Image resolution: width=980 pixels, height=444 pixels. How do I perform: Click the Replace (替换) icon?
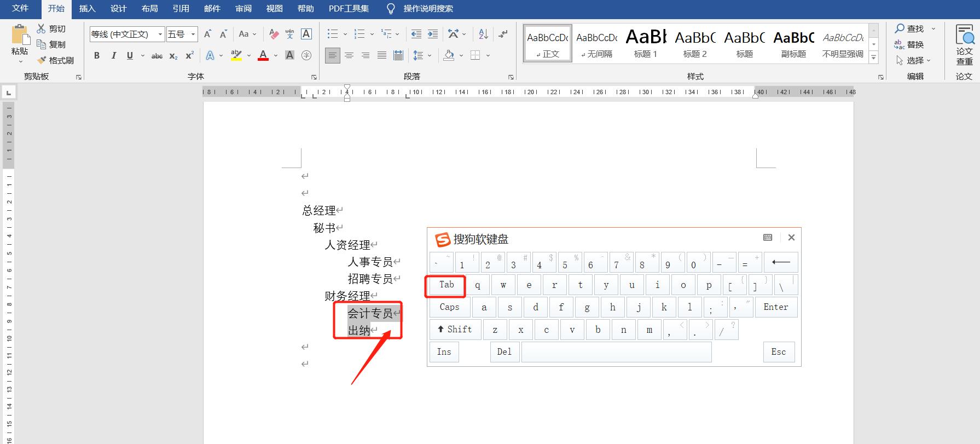899,44
